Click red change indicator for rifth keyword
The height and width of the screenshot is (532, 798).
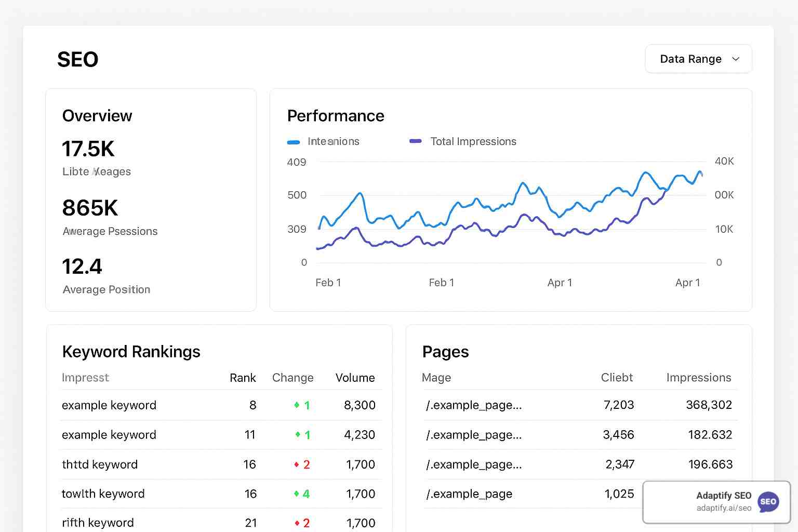tap(301, 523)
